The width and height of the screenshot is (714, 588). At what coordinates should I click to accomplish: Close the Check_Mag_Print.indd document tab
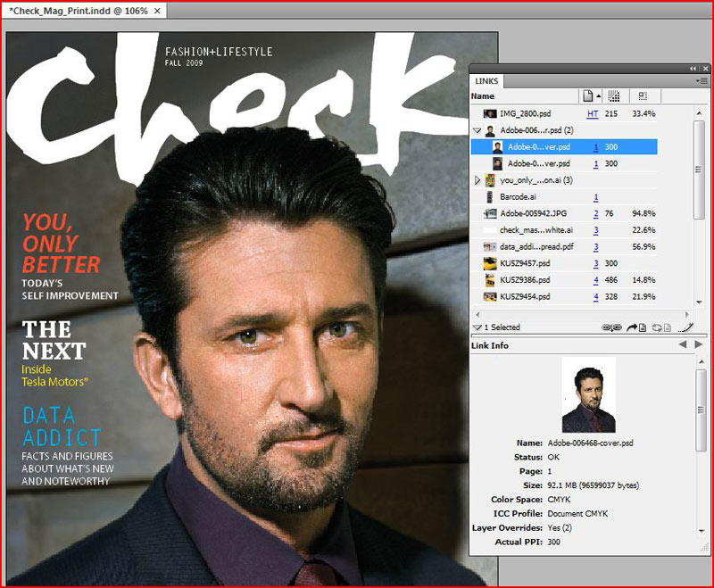point(157,11)
